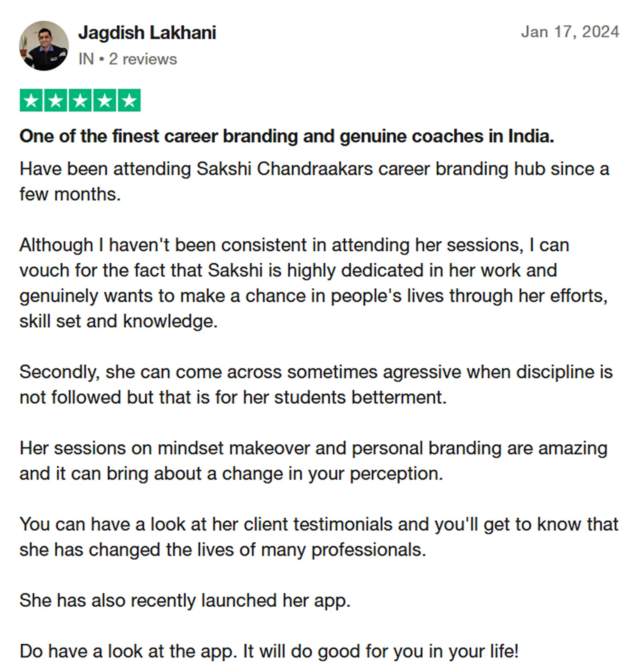Click the fourth green rating star
This screenshot has height=672, width=643.
[x=105, y=101]
